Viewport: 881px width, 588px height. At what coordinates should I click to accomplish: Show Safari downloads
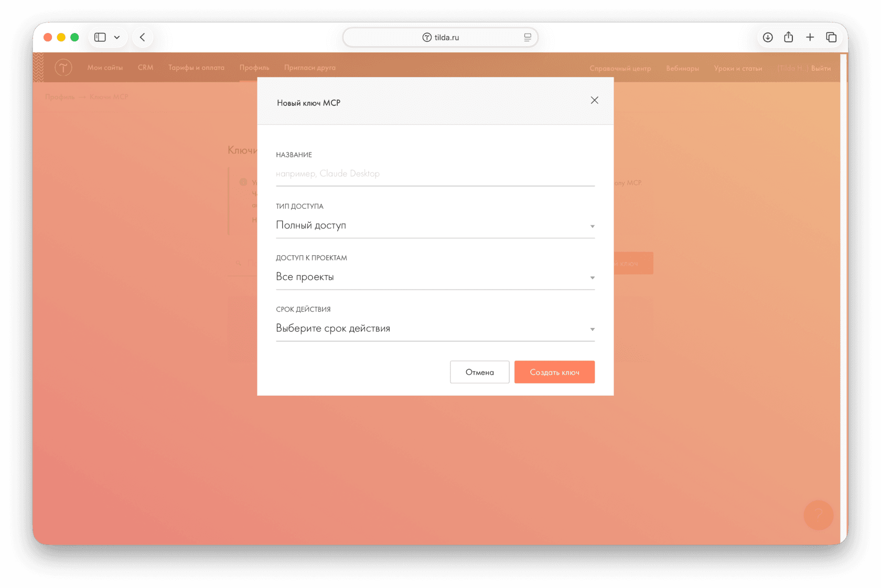pos(768,37)
